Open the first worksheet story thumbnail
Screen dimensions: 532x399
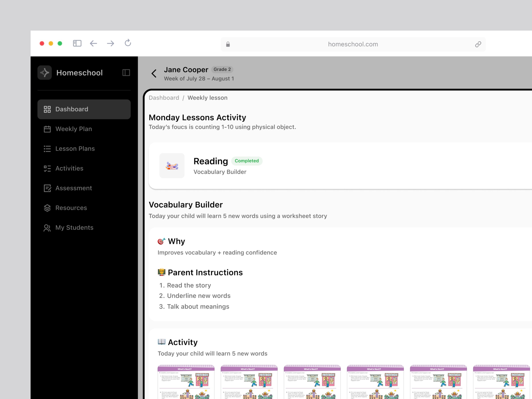click(186, 382)
